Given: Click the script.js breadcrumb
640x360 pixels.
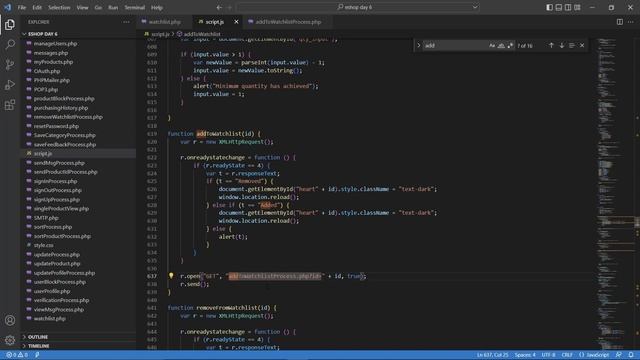Looking at the screenshot, I should (x=157, y=34).
